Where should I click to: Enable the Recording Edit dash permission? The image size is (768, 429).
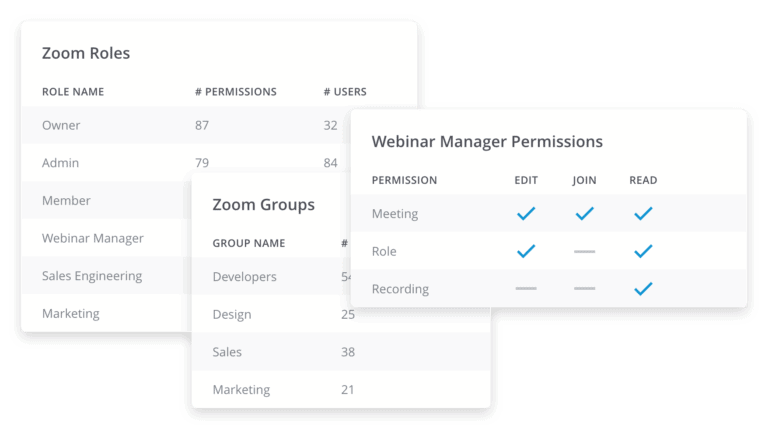(526, 288)
